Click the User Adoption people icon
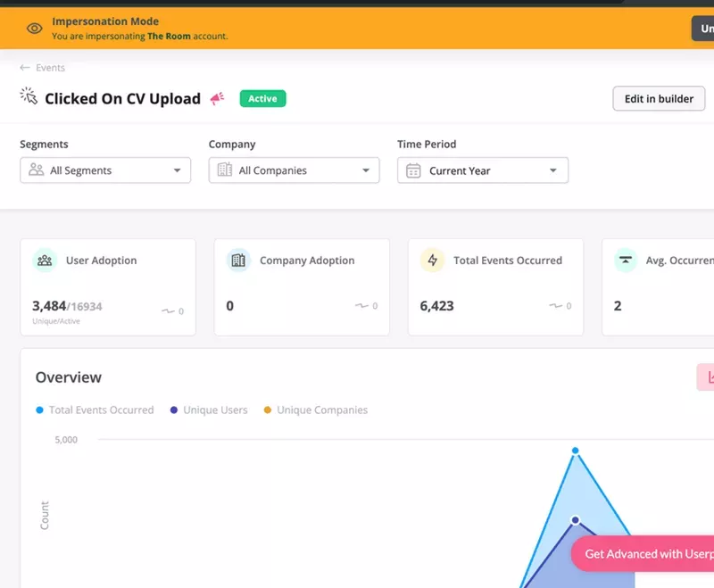This screenshot has height=588, width=714. click(45, 261)
